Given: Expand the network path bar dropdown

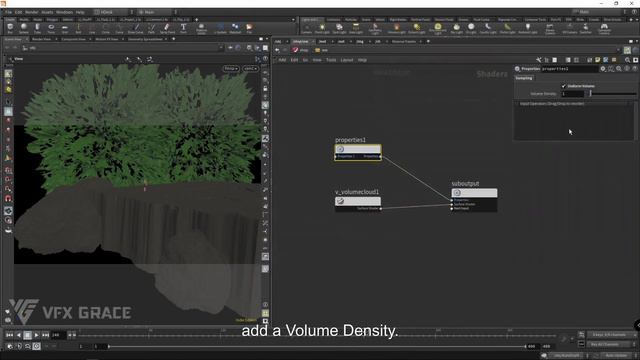Looking at the screenshot, I should (x=618, y=50).
